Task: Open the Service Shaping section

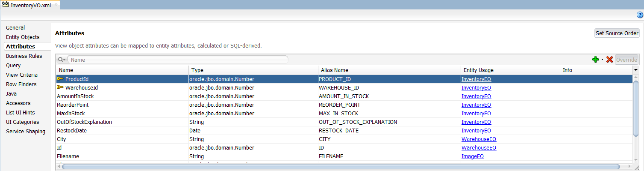Action: coord(26,131)
